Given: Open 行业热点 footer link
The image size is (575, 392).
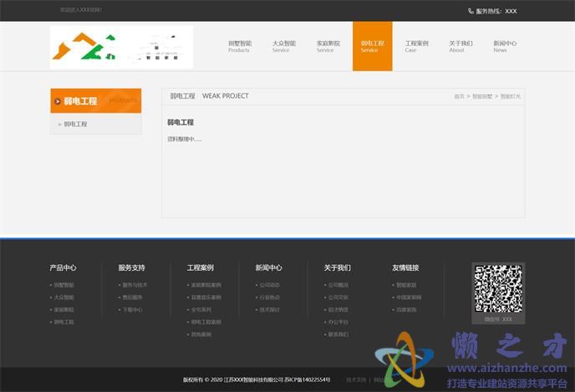Looking at the screenshot, I should point(269,298).
